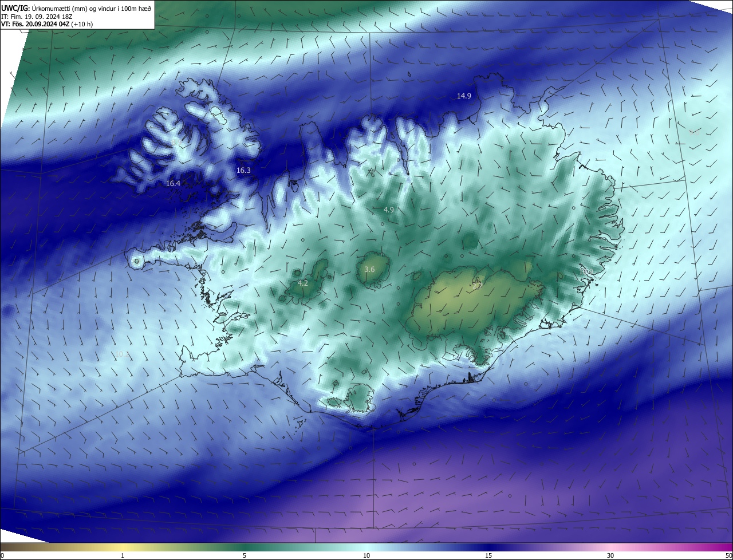Viewport: 733px width, 560px height.
Task: Click the faint 10.3 value over the ocean
Action: tap(123, 354)
